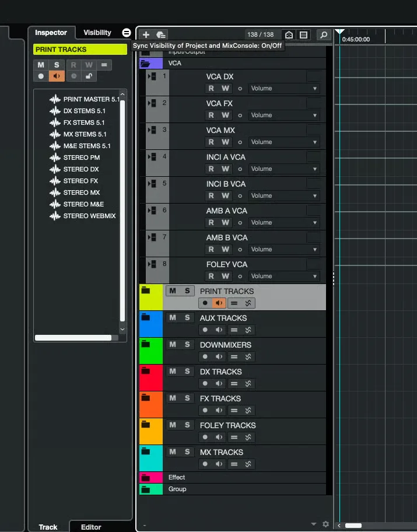Open the Volume parameter dropdown on VCA DX
The width and height of the screenshot is (417, 532).
[284, 88]
